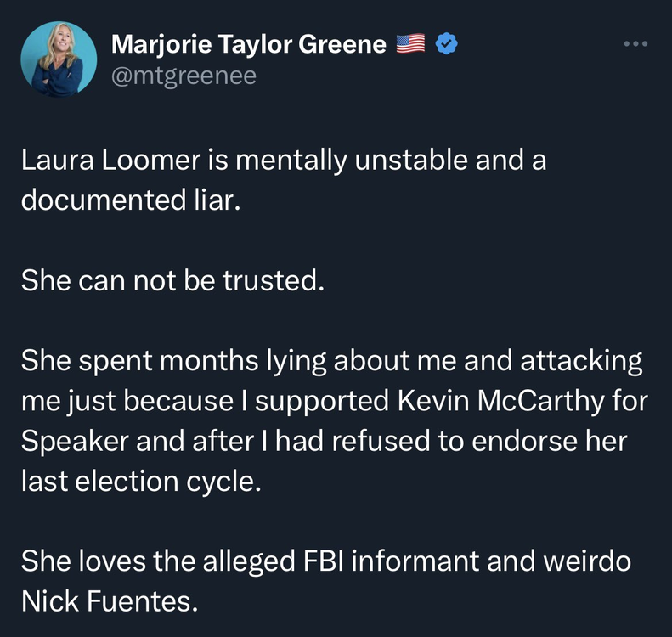Click the "refused to endorse her" phrase
Screen dimensions: 672x637
click(x=498, y=443)
